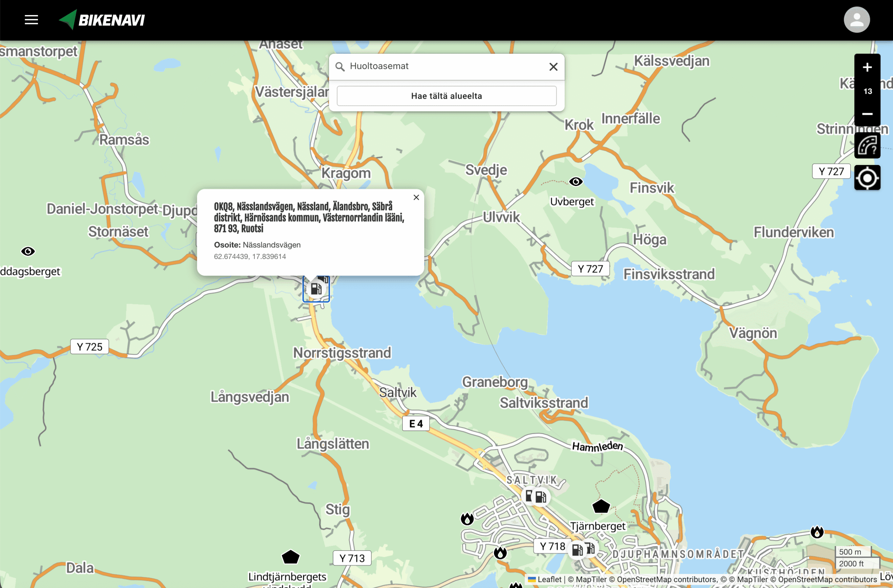Zoom in with the plus button
Screen dimensions: 893x588
(867, 68)
